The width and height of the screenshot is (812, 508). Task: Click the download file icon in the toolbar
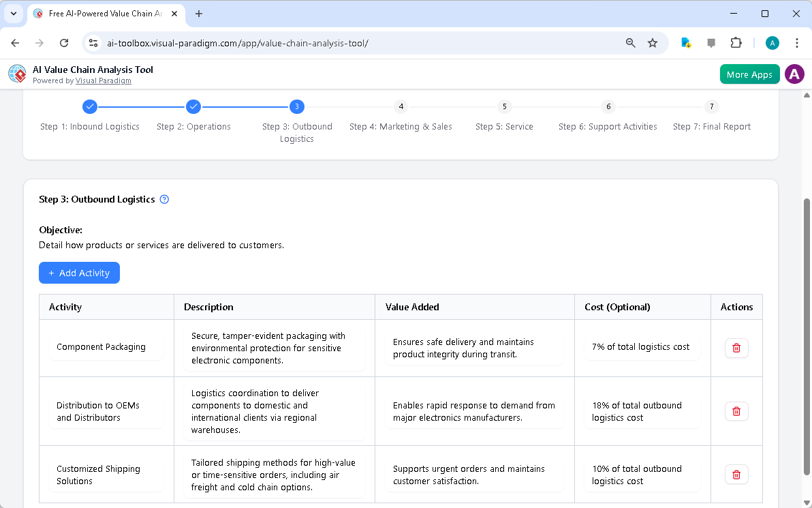coord(686,42)
